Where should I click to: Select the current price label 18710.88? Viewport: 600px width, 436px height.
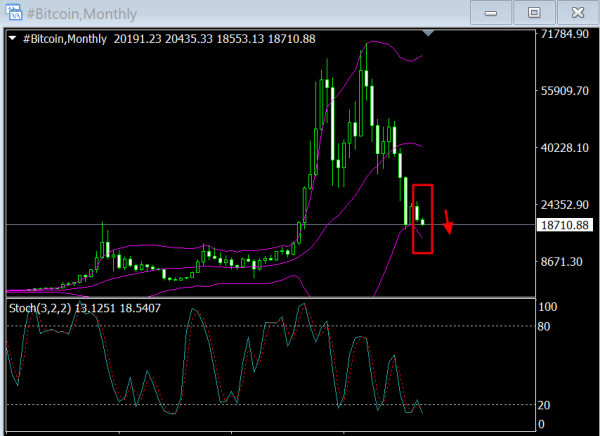point(565,225)
